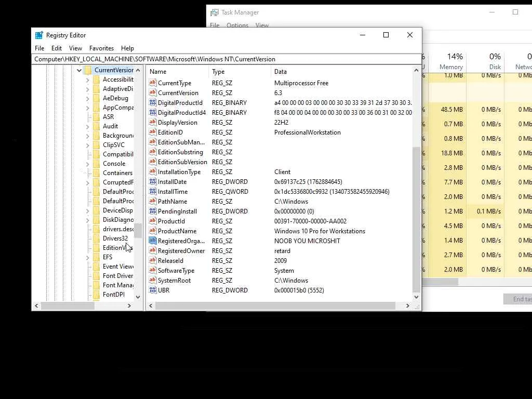Click the UBR DWORD value icon
The height and width of the screenshot is (399, 532).
153,290
